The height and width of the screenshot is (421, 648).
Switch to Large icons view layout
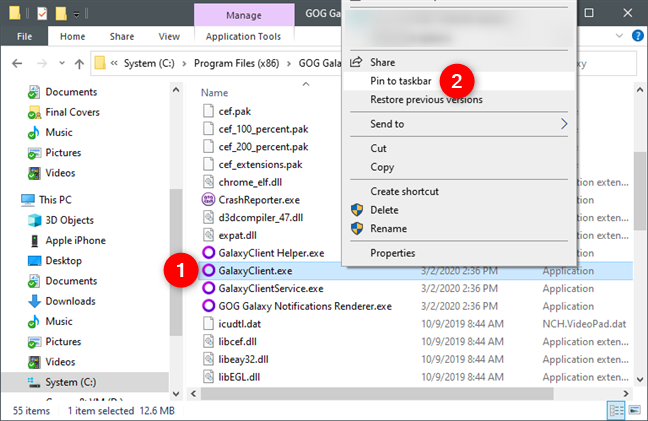pyautogui.click(x=635, y=411)
